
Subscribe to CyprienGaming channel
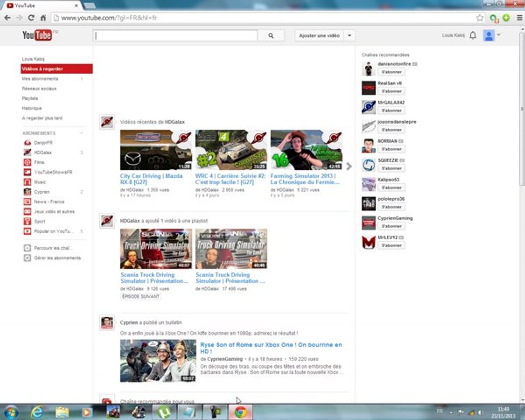391,226
